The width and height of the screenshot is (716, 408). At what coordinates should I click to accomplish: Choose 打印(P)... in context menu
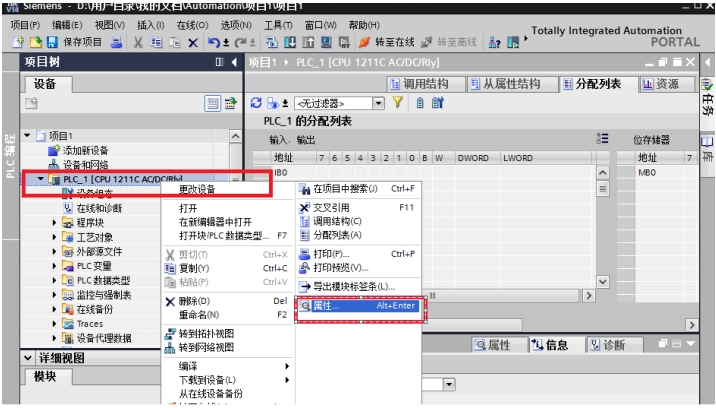[358, 254]
